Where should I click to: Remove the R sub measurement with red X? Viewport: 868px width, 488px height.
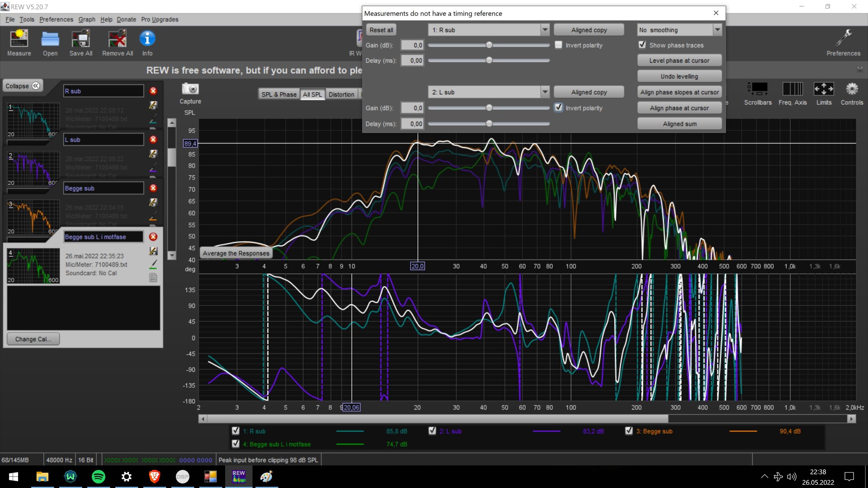point(153,91)
